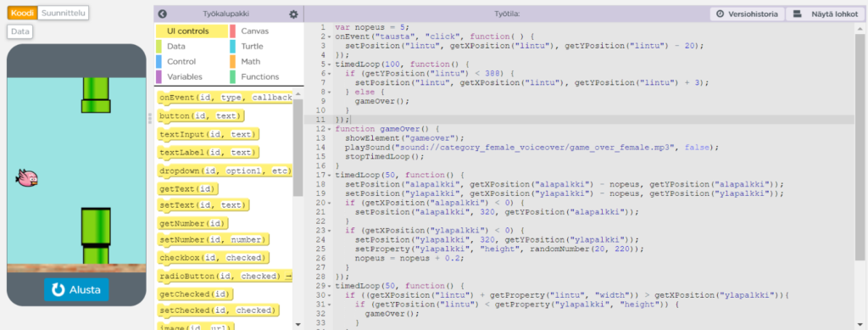Switch to the Suunnittelu tab
Screen dimensions: 868x330
pos(63,13)
